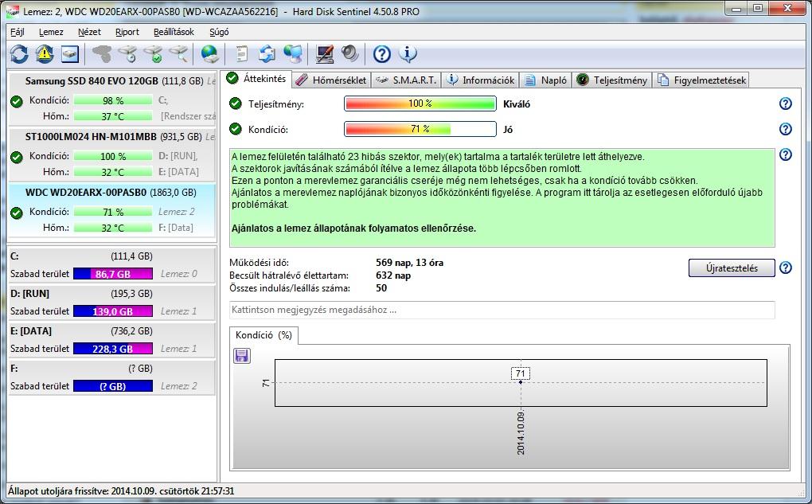The width and height of the screenshot is (812, 504).
Task: Click the ST1000LM024 100 % Kondíció bar
Action: click(113, 156)
